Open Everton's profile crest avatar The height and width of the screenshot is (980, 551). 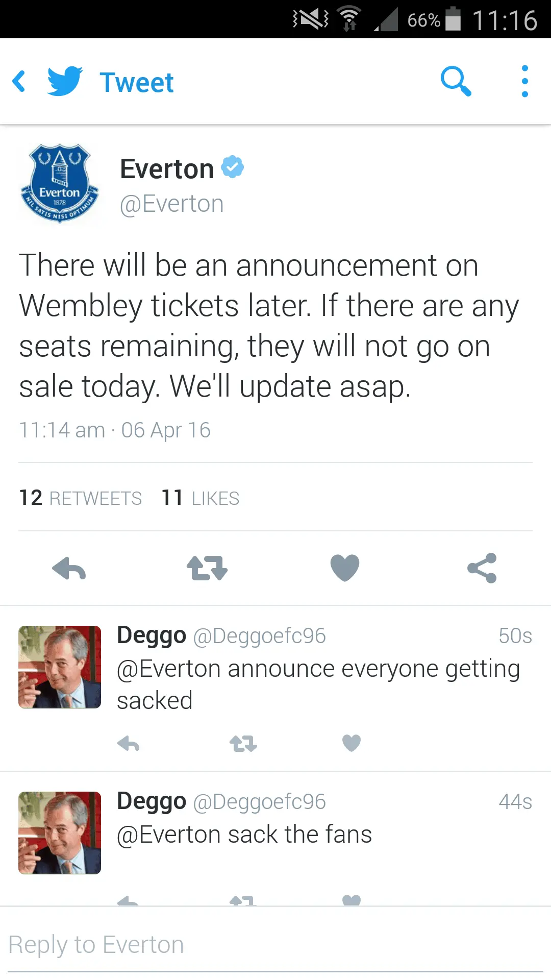(x=60, y=184)
